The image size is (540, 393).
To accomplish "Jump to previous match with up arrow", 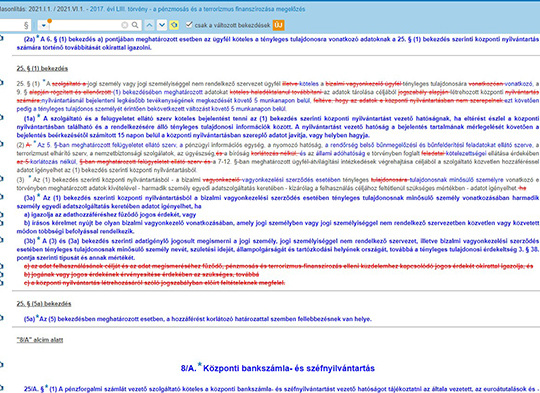I will [149, 25].
